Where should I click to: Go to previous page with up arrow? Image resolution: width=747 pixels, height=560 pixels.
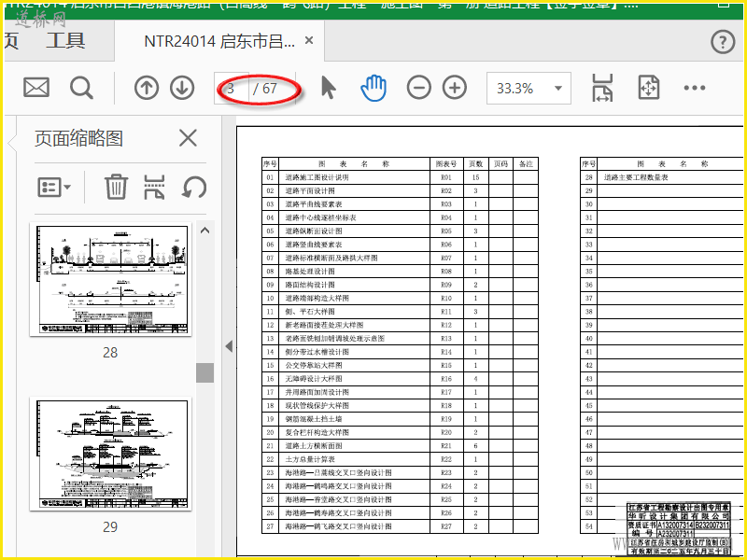pyautogui.click(x=147, y=88)
